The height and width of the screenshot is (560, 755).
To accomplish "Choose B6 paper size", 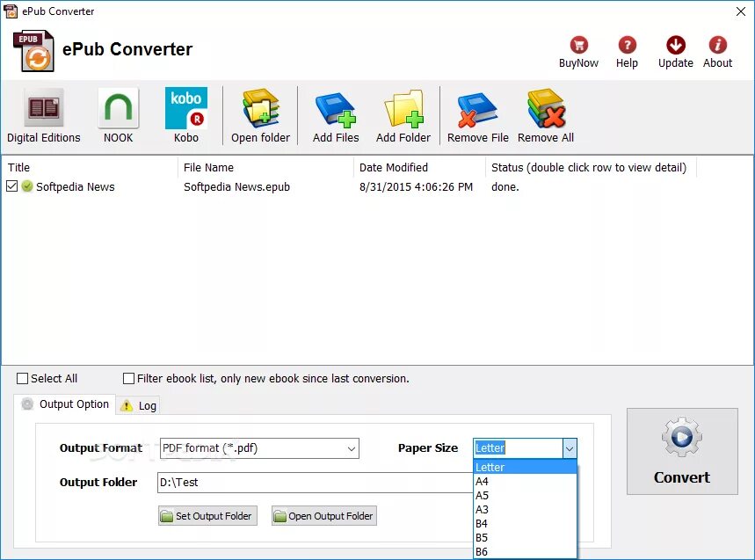I will [525, 551].
